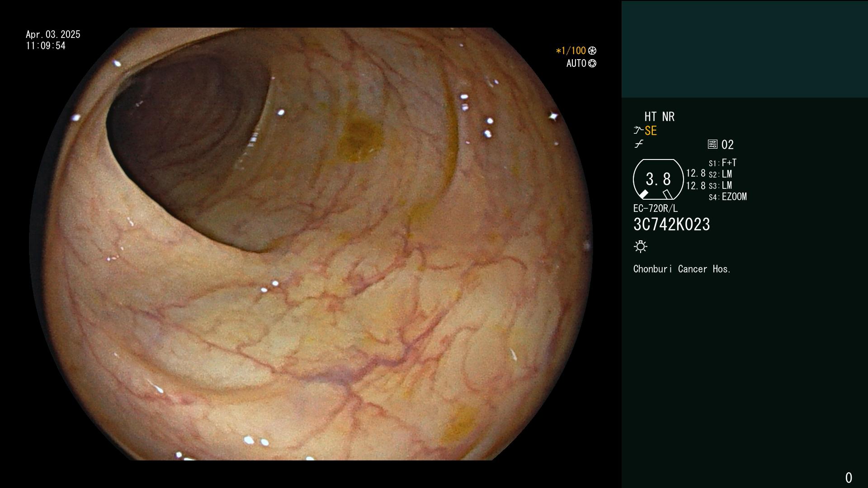Click the SE enhancement label
The width and height of the screenshot is (868, 488).
click(651, 131)
